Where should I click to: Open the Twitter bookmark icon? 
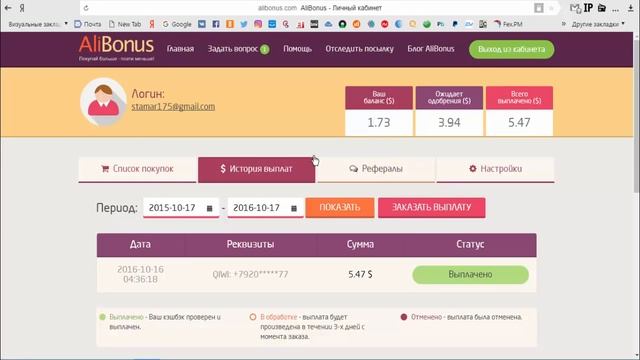click(x=244, y=24)
